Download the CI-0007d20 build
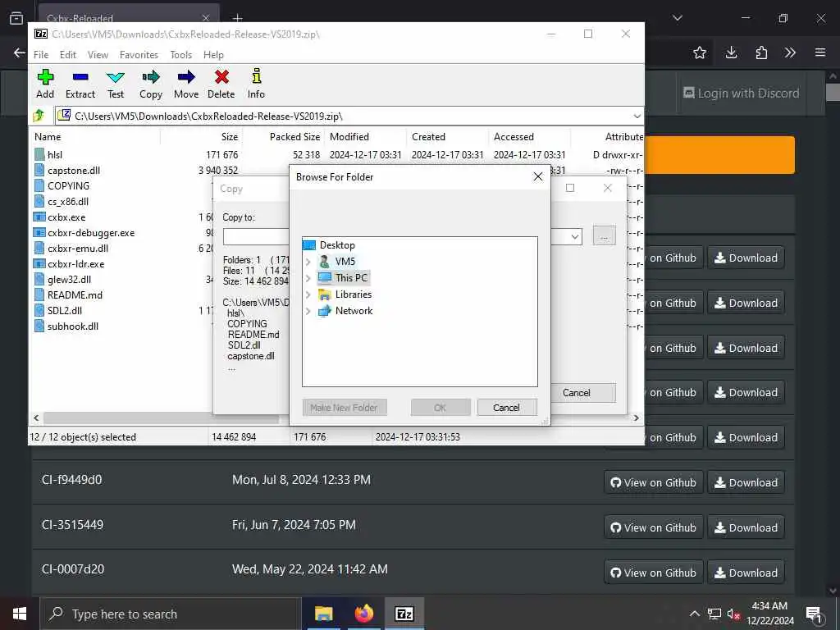 coord(746,573)
